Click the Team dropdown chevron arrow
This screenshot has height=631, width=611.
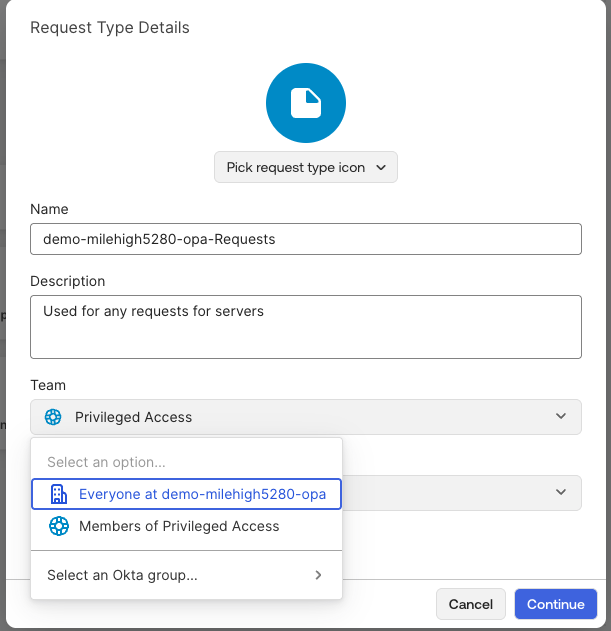pos(561,416)
